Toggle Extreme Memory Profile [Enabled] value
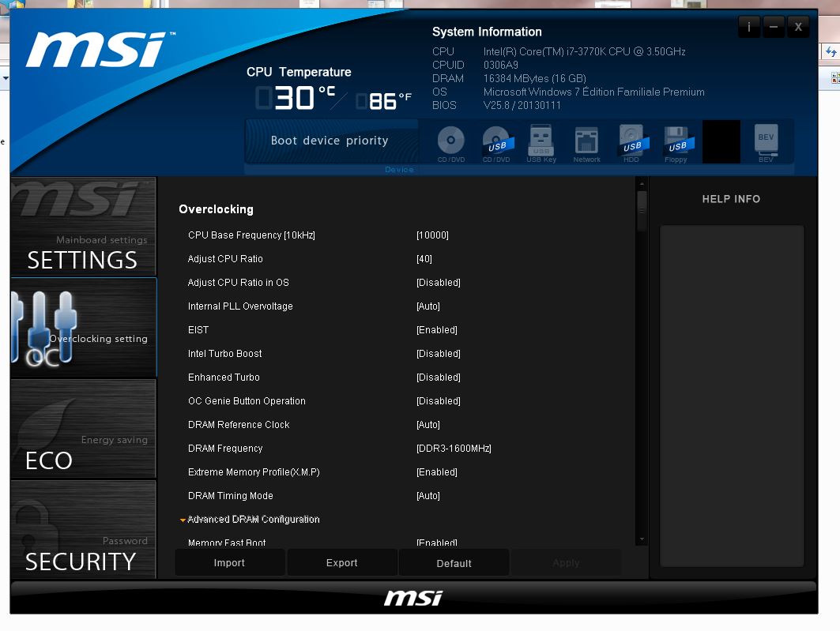 coord(437,472)
